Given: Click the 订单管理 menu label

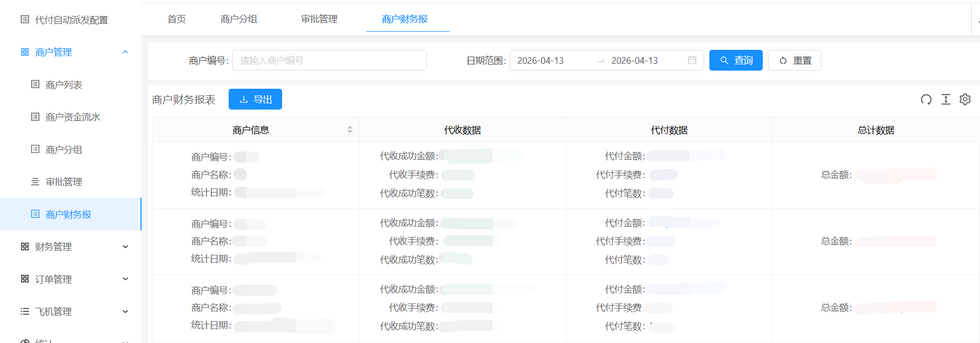Looking at the screenshot, I should 53,279.
